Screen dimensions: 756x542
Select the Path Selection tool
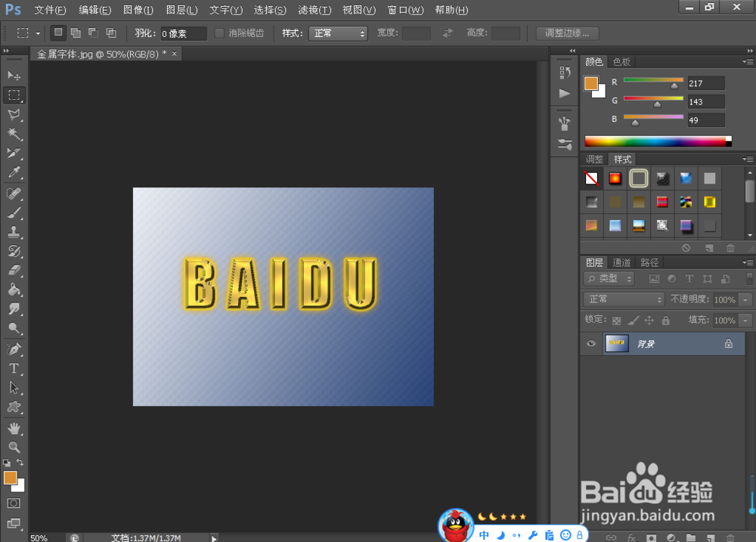click(14, 389)
